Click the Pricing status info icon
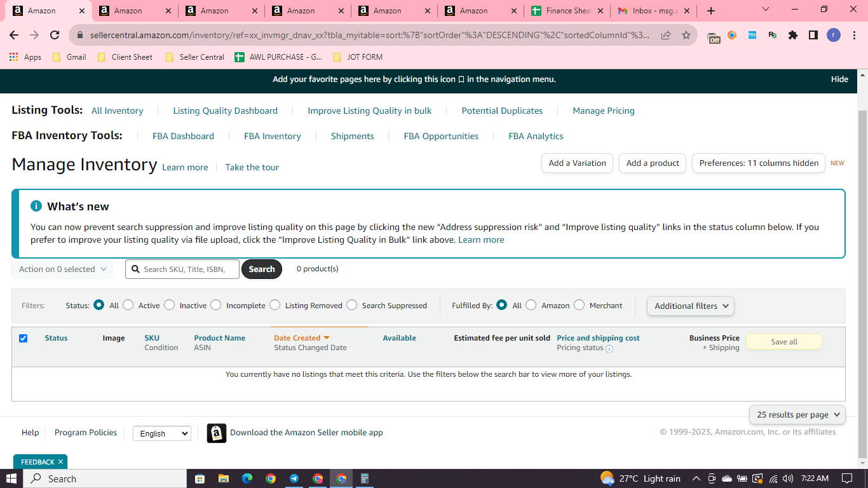This screenshot has width=868, height=488. coord(609,349)
